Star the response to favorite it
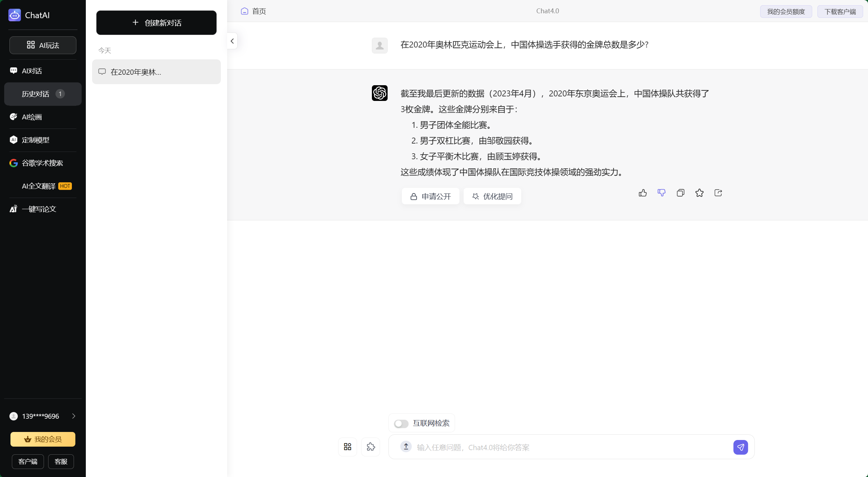The image size is (868, 477). (699, 193)
